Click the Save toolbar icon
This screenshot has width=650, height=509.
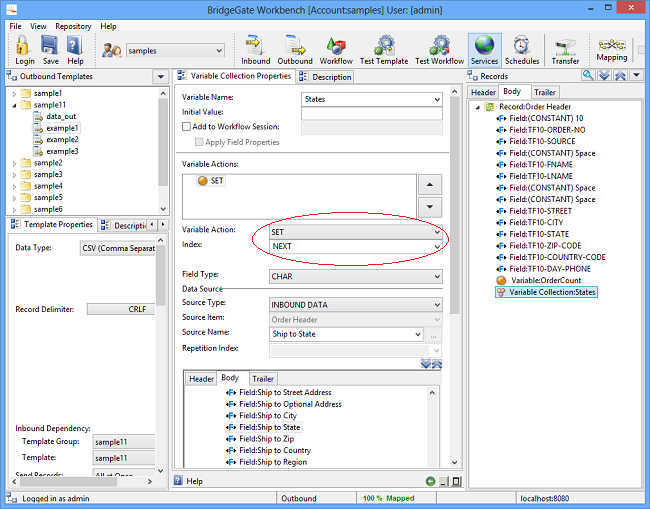51,49
